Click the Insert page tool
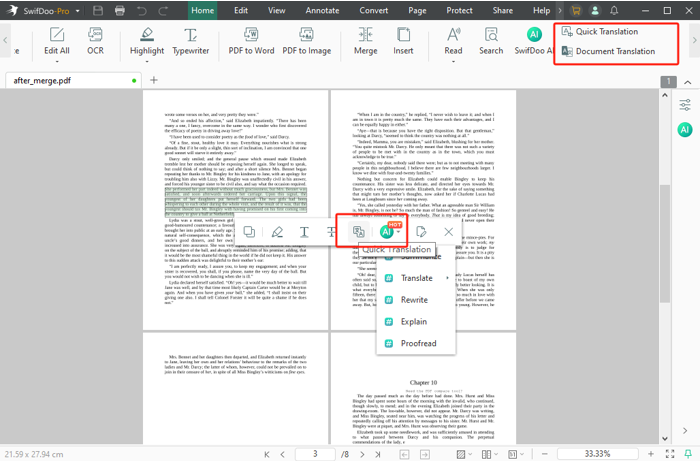 click(x=403, y=41)
